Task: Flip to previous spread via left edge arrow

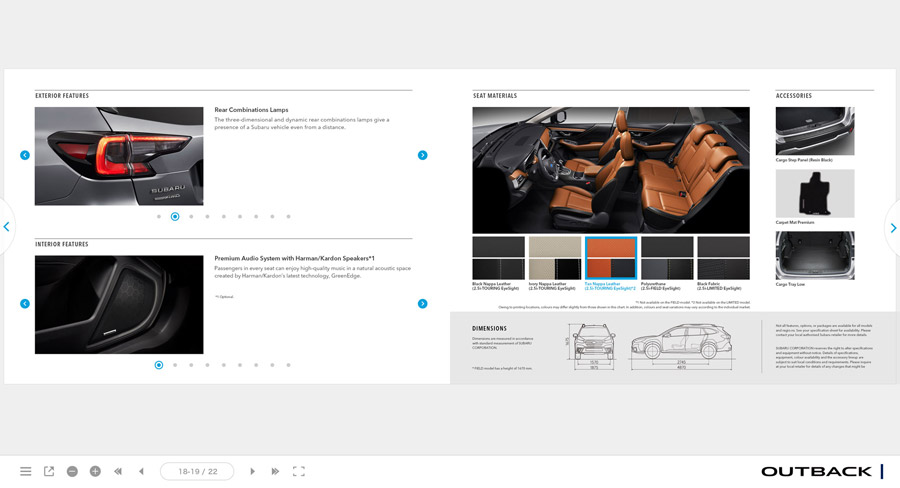Action: click(7, 227)
